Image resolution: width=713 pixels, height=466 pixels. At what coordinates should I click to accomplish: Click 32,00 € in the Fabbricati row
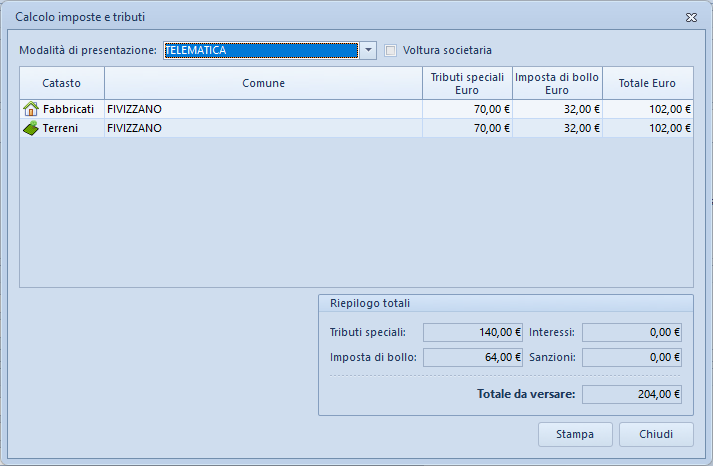[582, 109]
